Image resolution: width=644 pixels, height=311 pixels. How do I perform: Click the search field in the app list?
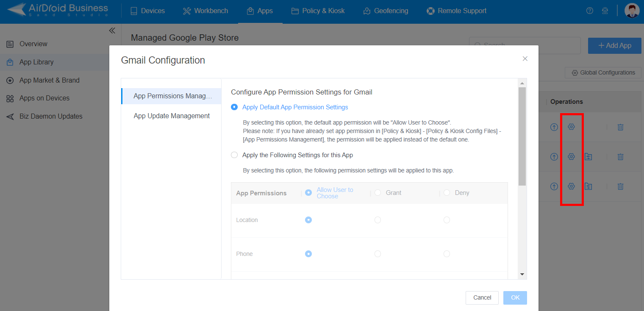tap(525, 45)
